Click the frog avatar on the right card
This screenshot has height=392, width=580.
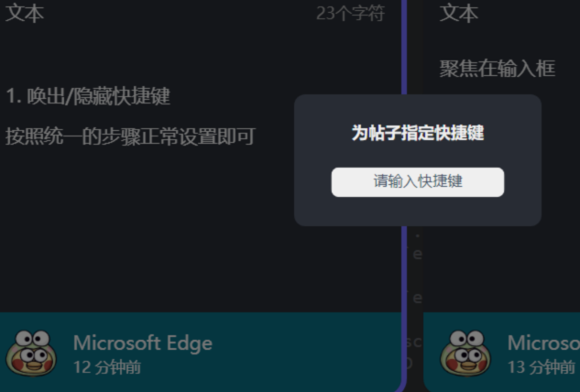point(465,353)
